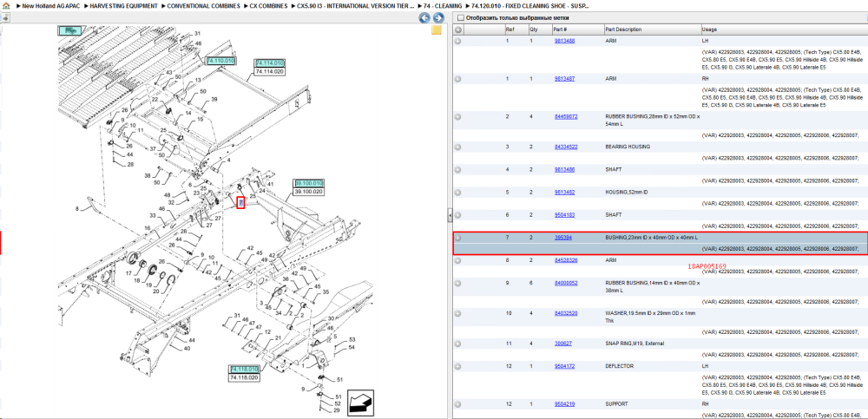The width and height of the screenshot is (868, 419).
Task: Open part number link 380627
Action: click(563, 344)
